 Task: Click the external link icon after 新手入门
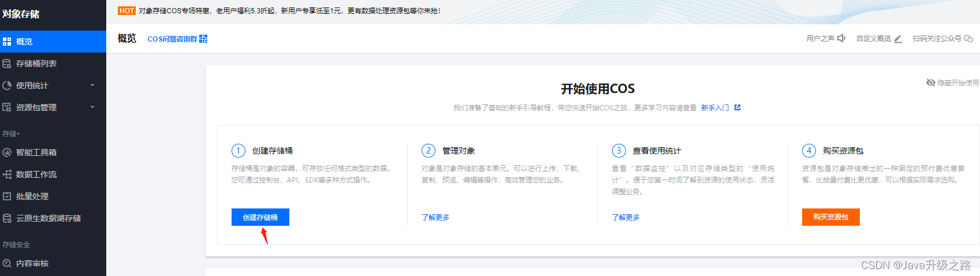tap(737, 107)
